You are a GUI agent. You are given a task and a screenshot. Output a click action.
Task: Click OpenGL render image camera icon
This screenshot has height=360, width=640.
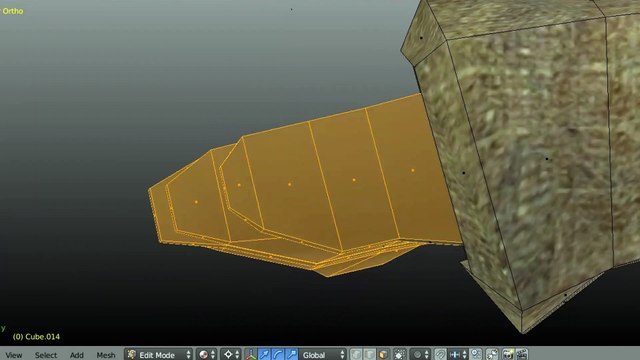(508, 355)
